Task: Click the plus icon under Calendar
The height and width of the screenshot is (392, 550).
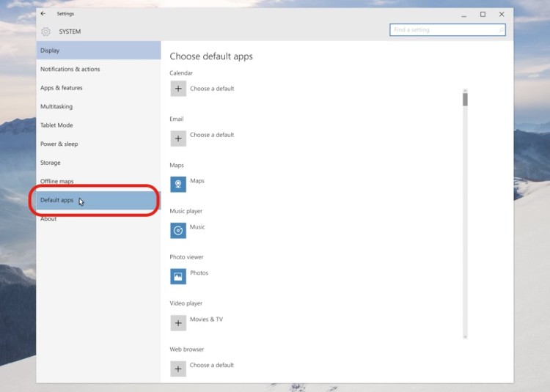Action: pos(178,89)
